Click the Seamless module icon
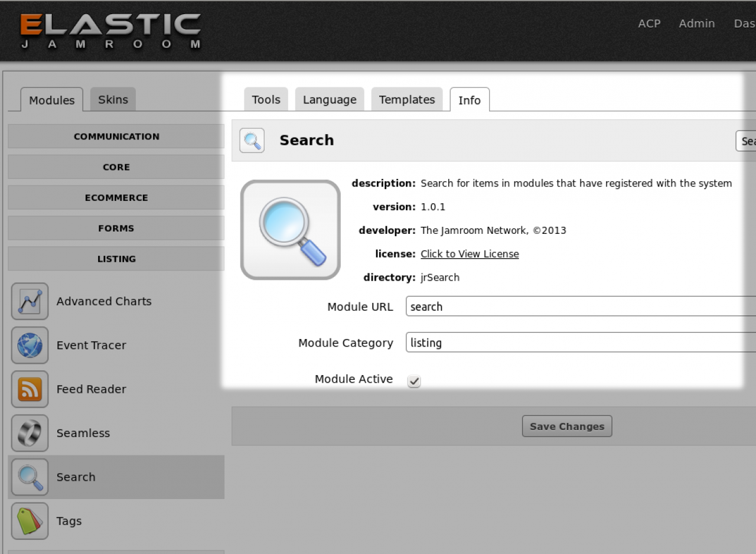The width and height of the screenshot is (756, 554). [30, 433]
